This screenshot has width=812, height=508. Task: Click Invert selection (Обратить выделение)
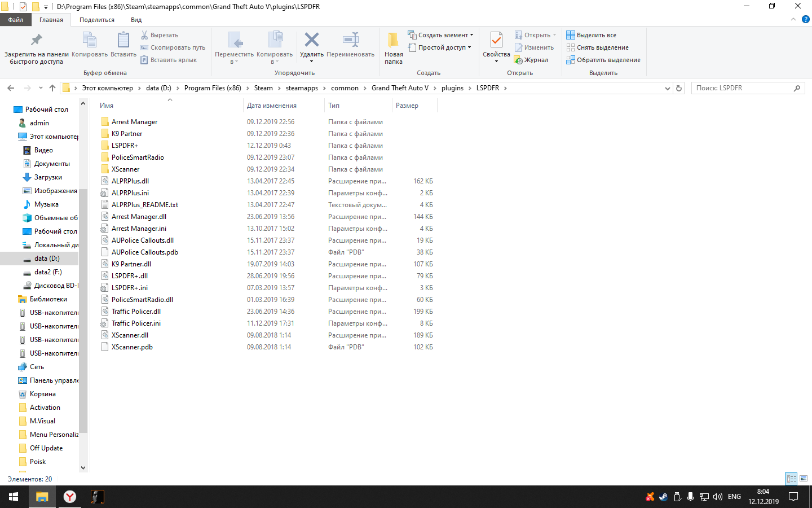[603, 60]
